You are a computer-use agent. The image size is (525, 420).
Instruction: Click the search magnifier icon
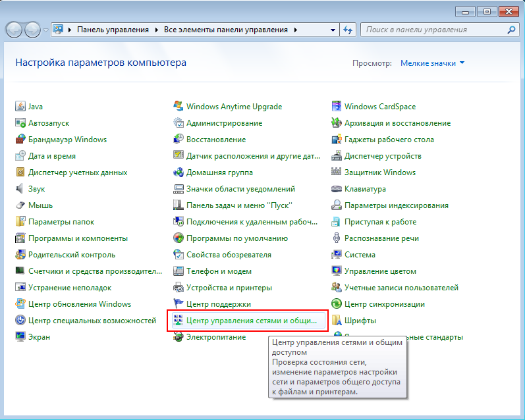coord(511,30)
